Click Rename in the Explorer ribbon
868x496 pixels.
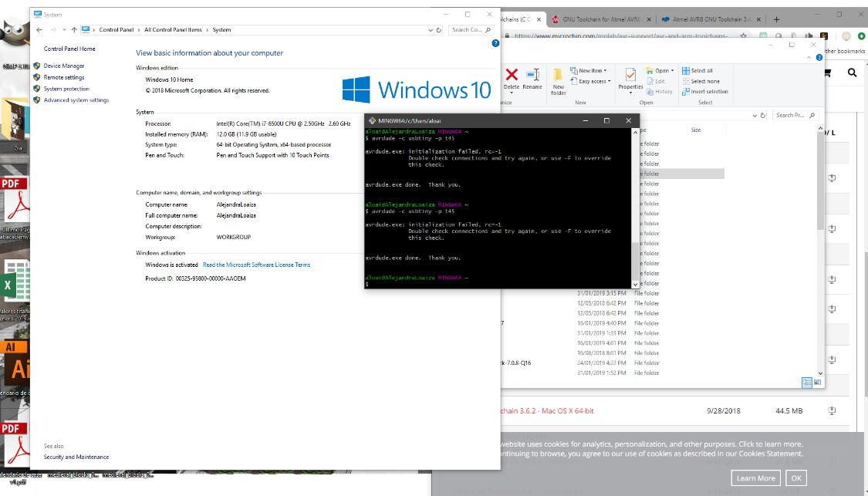(532, 79)
